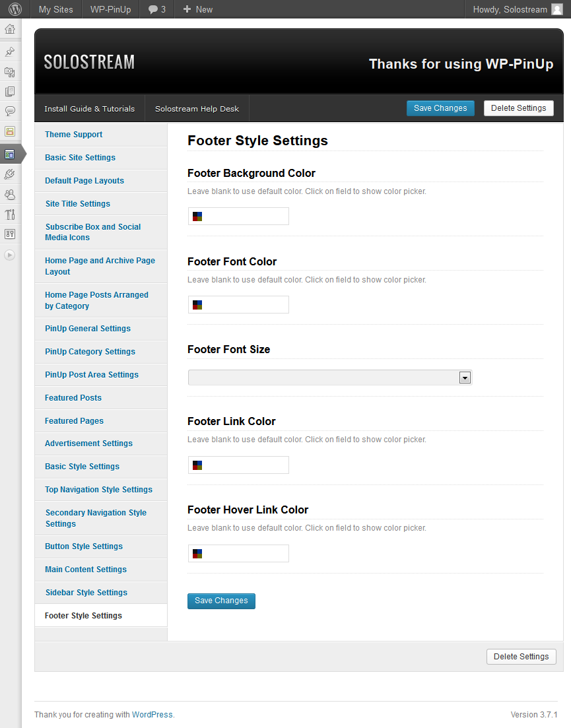
Task: Go to Secondary Navigation Style Settings
Action: coord(101,518)
